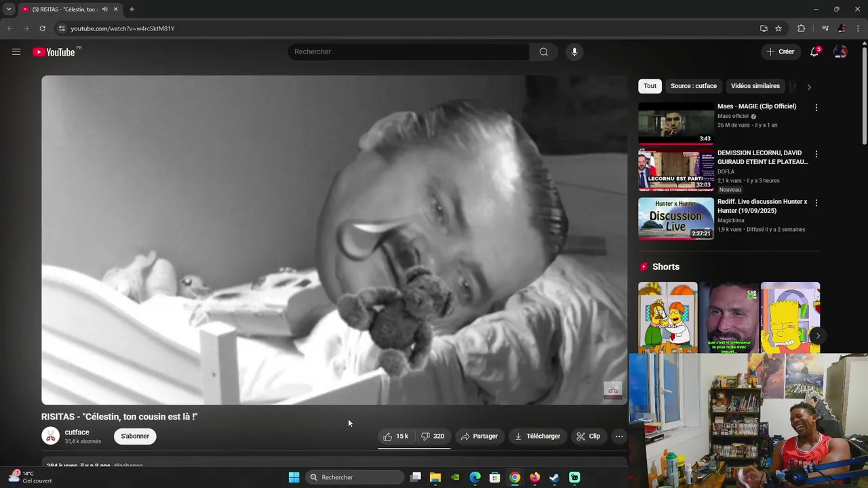868x488 pixels.
Task: Open options menu for Maes - MAGIE
Action: point(816,108)
